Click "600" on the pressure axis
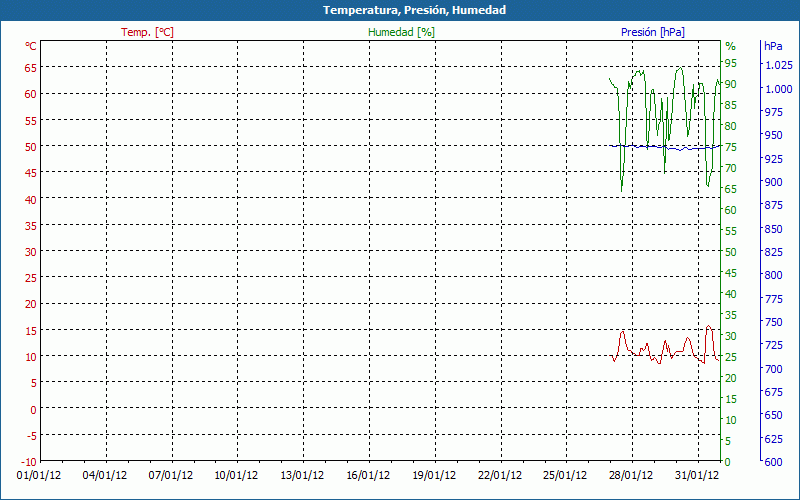The image size is (800, 500). [773, 462]
